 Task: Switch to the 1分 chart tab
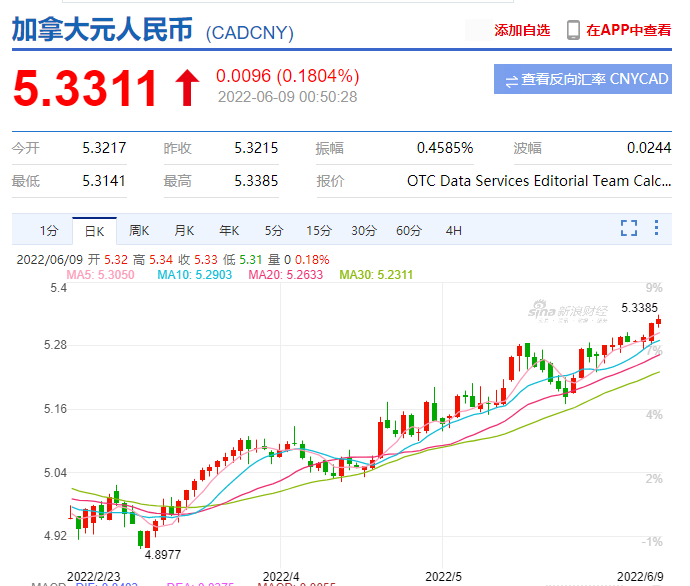(49, 231)
